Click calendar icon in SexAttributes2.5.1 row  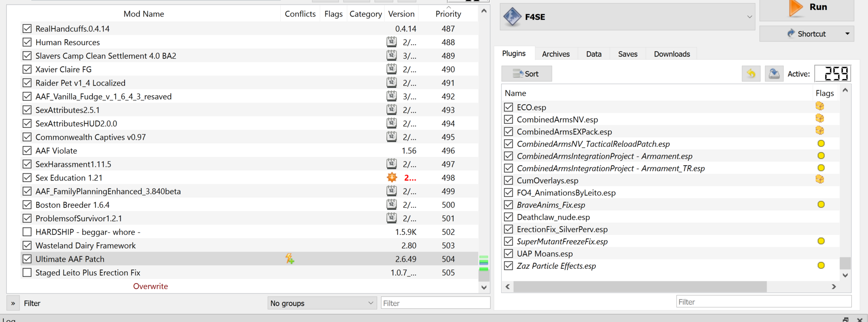[x=392, y=110]
